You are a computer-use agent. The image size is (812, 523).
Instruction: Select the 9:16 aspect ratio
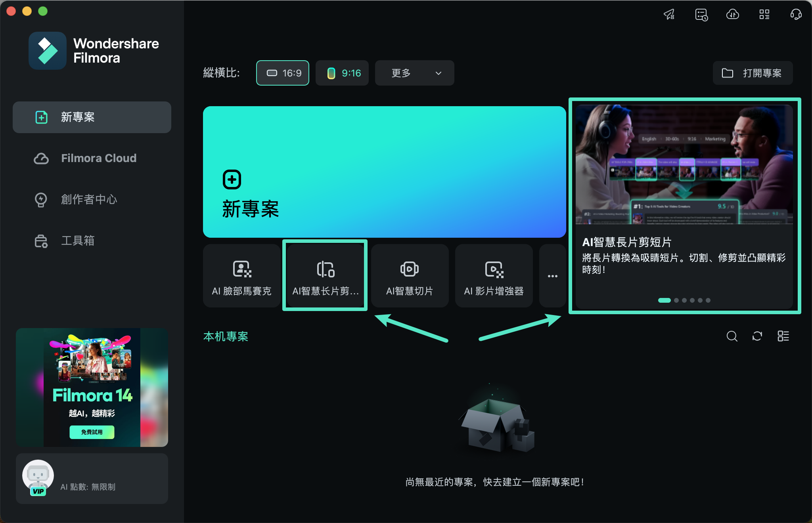(x=342, y=73)
